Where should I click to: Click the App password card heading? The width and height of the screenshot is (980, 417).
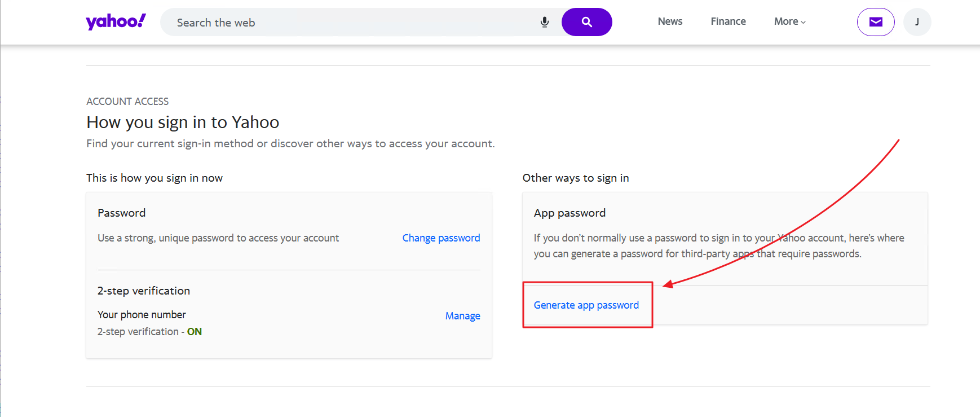pos(570,213)
